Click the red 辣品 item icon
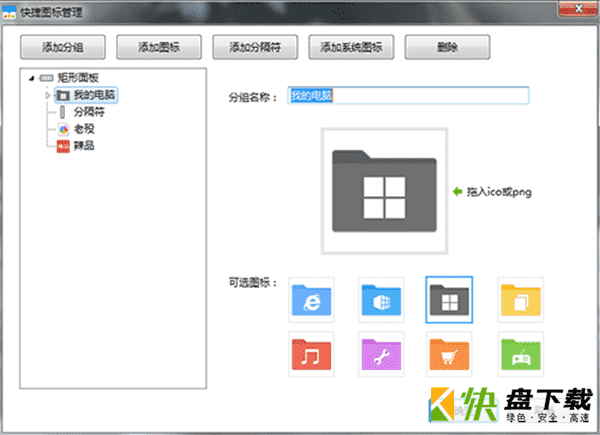The image size is (600, 435). coord(63,146)
